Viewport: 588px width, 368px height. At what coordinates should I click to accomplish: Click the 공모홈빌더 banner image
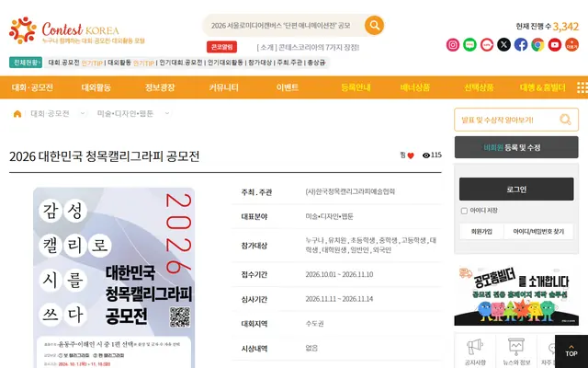[516, 295]
